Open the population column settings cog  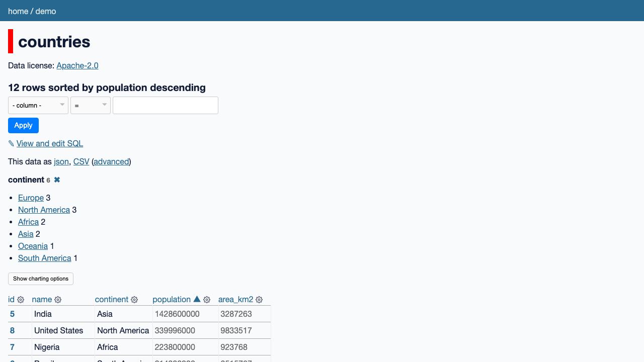pyautogui.click(x=207, y=300)
